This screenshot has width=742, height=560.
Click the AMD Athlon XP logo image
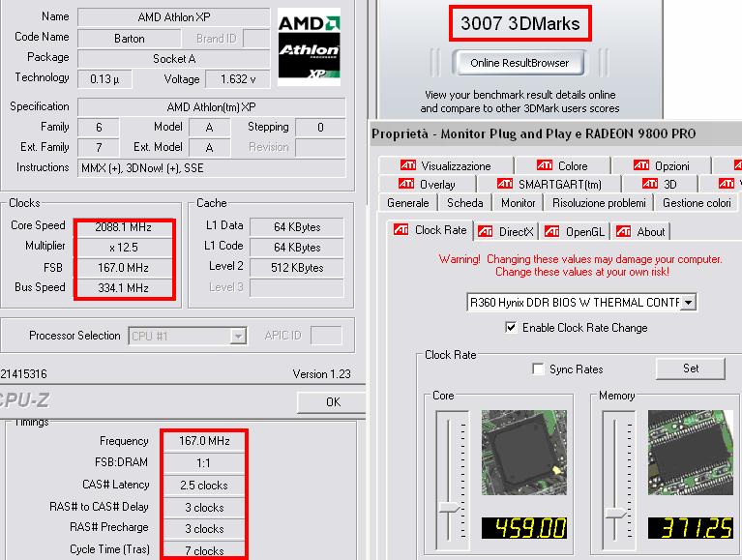pos(309,46)
